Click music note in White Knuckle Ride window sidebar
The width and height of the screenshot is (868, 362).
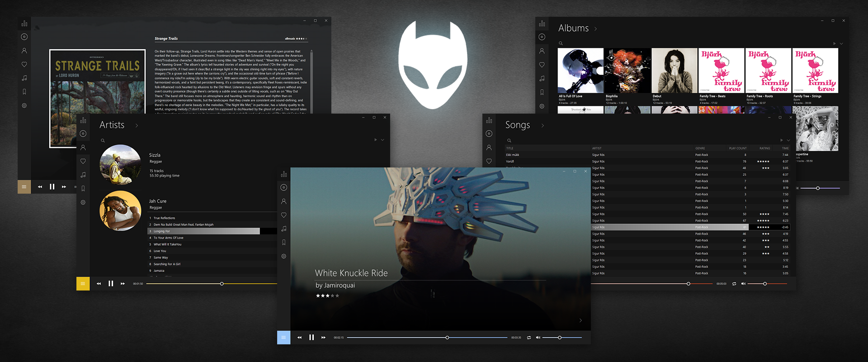(x=283, y=229)
